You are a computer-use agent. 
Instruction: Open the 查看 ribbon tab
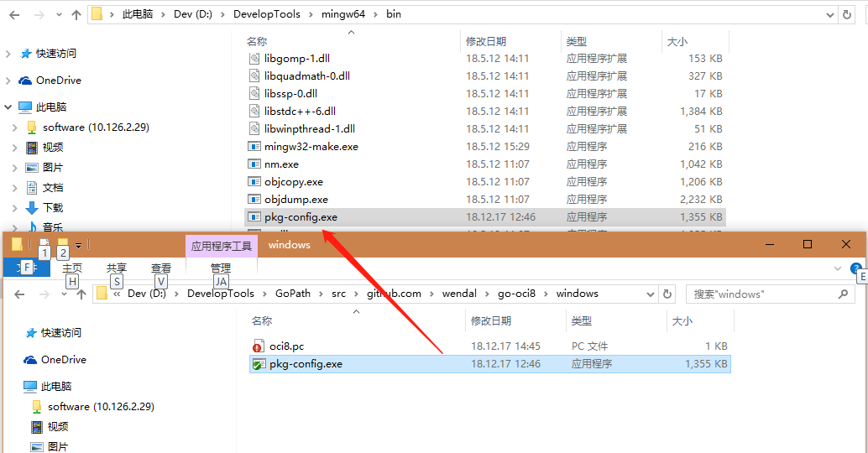[161, 268]
